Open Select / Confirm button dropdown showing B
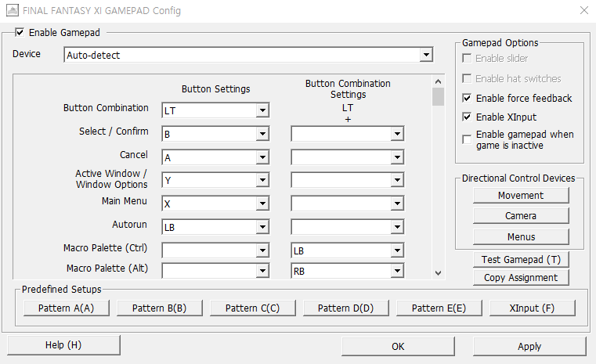Image resolution: width=596 pixels, height=364 pixels. click(x=215, y=134)
